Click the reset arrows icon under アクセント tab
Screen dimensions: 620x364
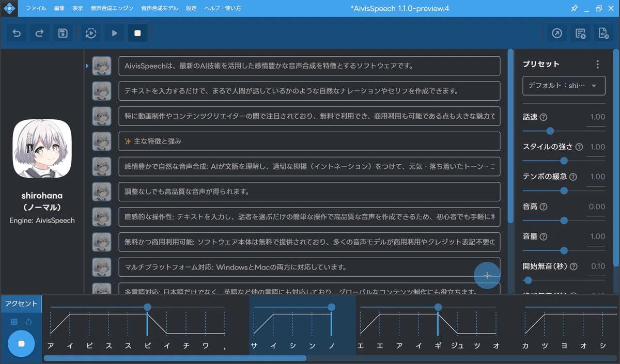[29, 322]
